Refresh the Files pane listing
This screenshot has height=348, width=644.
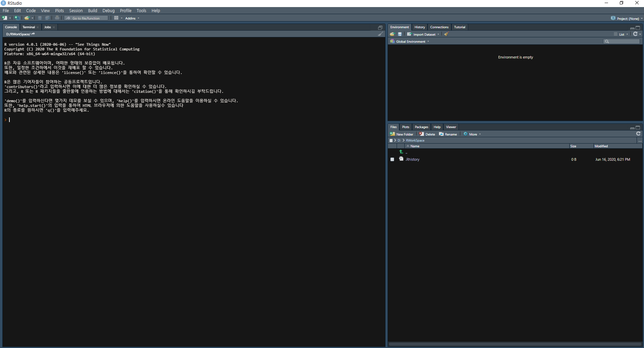click(638, 134)
